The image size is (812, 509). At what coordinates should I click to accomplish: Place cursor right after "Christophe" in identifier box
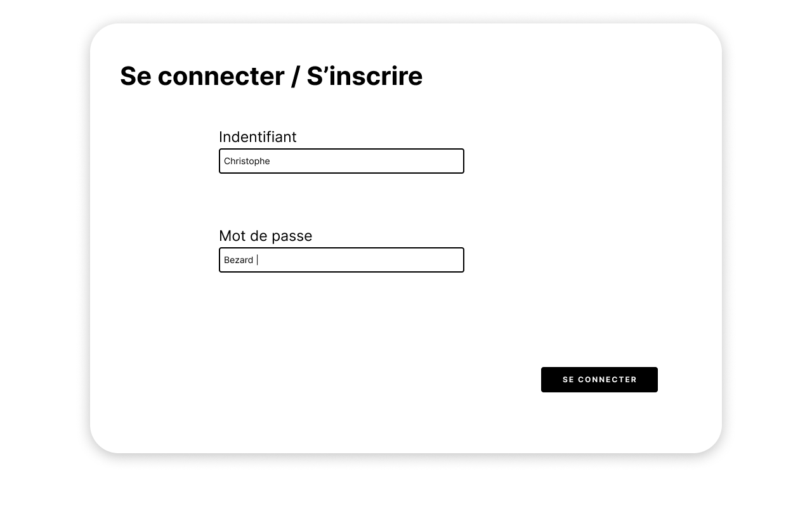coord(271,161)
